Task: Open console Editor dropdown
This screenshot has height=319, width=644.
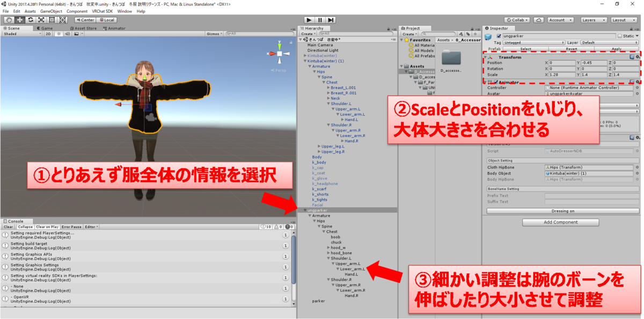Action: pyautogui.click(x=91, y=227)
